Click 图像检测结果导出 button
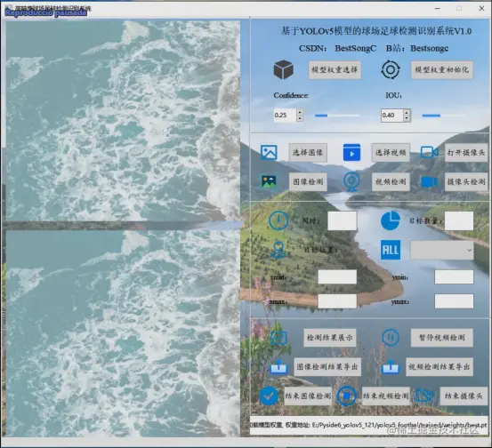Image resolution: width=492 pixels, height=448 pixels. click(327, 366)
